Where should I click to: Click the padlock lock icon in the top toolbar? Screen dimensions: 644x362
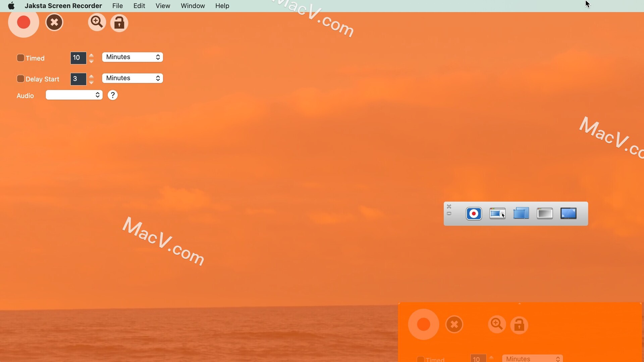119,23
